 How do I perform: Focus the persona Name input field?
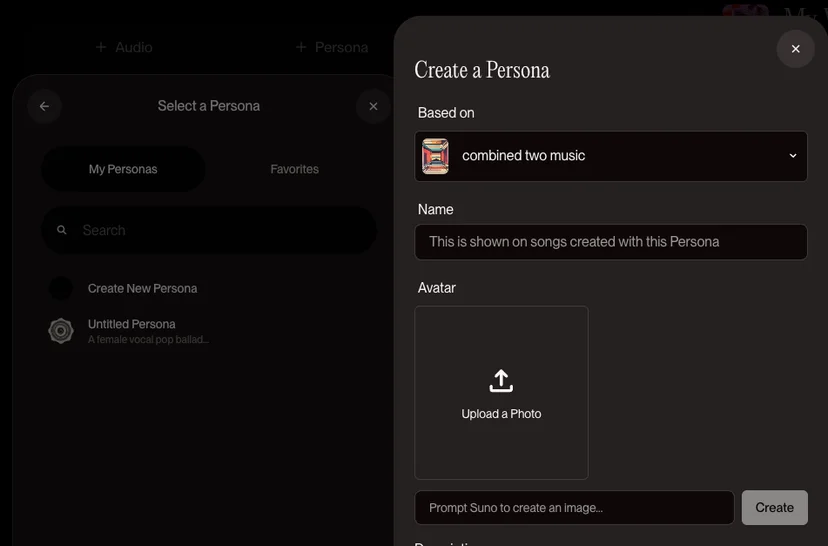pos(611,242)
